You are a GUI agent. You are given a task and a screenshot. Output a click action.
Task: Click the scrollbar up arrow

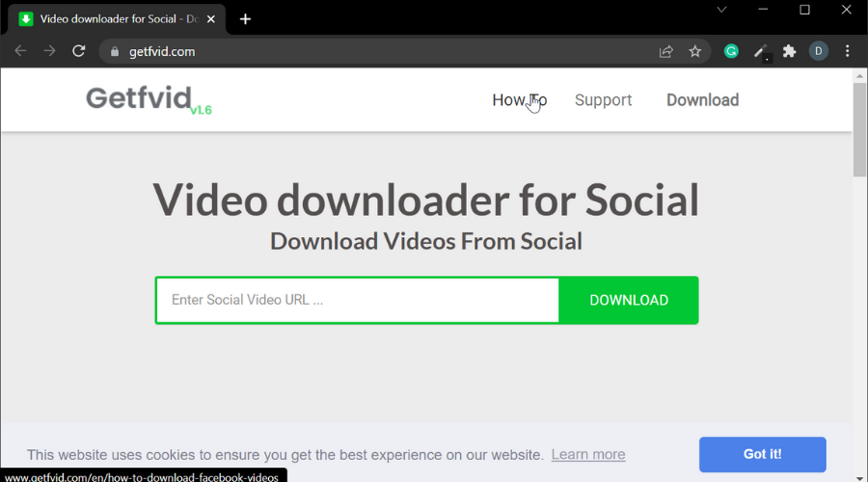pyautogui.click(x=859, y=76)
